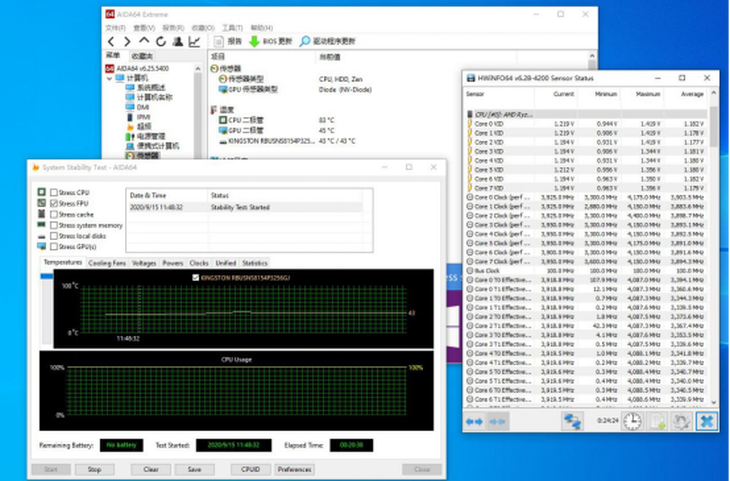Select the Bus Clock sensor row
Image resolution: width=730 pixels, height=481 pixels.
coord(587,271)
